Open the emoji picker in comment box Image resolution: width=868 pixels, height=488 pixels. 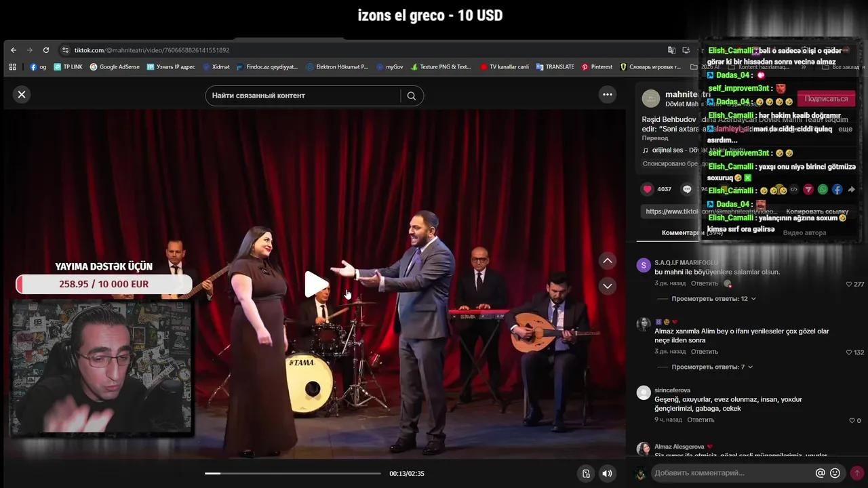[835, 473]
